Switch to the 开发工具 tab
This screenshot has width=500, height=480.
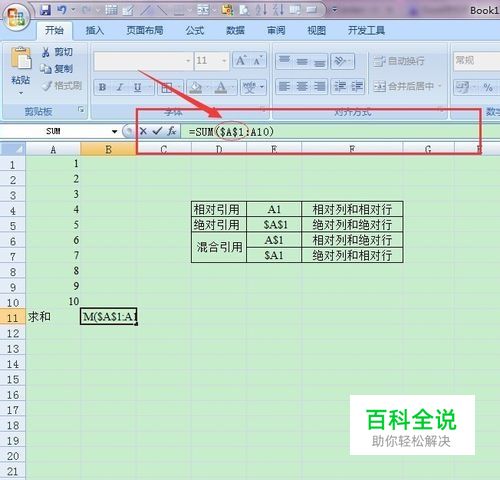[366, 30]
